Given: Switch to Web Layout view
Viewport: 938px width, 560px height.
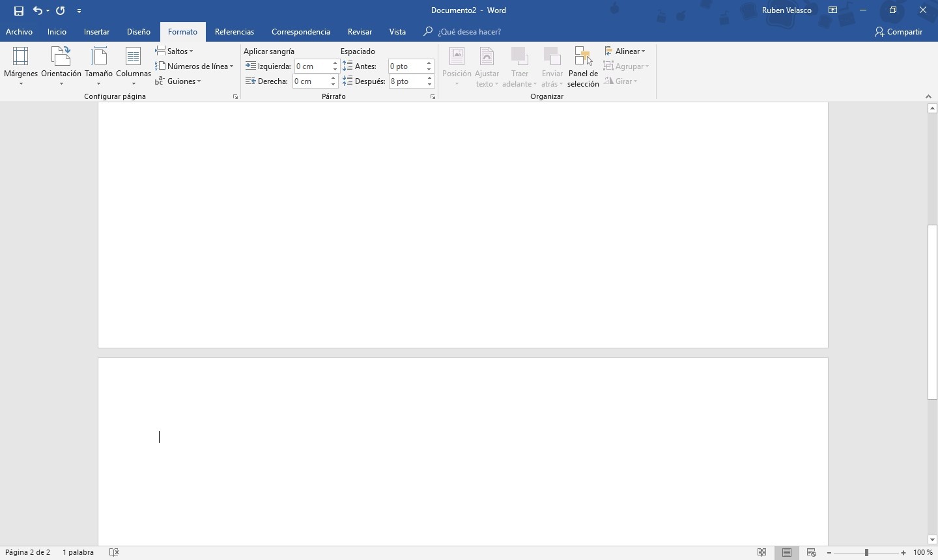Looking at the screenshot, I should 812,552.
